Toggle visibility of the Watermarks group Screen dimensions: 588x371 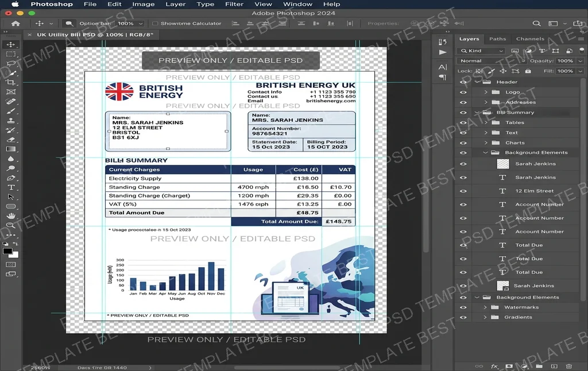coord(463,307)
